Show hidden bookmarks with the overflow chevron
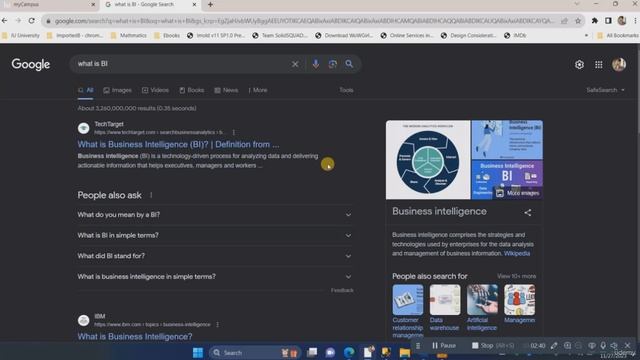 click(587, 36)
